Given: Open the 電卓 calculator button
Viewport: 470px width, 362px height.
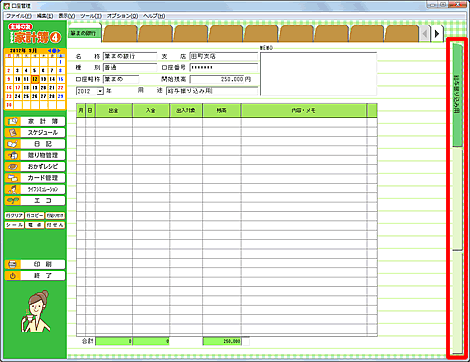Looking at the screenshot, I should pos(35,225).
